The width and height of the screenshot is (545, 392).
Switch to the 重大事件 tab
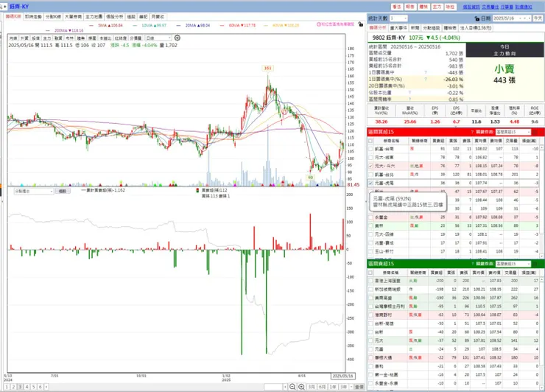[398, 28]
